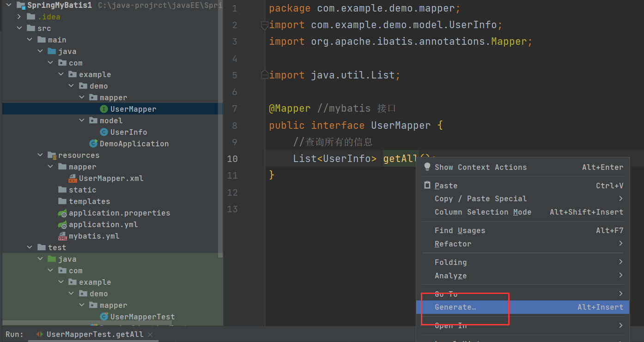Click the clipboard Paste icon in context menu
The width and height of the screenshot is (644, 342).
click(427, 186)
